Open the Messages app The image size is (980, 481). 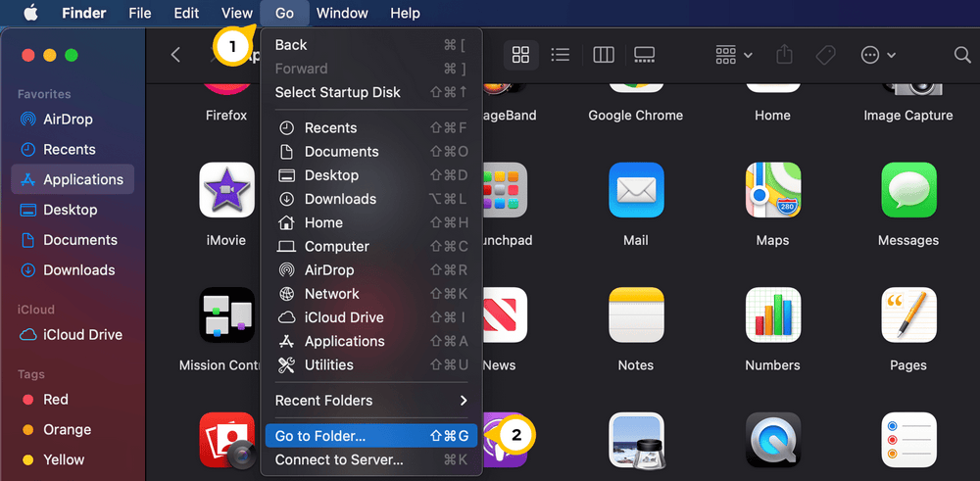(907, 190)
